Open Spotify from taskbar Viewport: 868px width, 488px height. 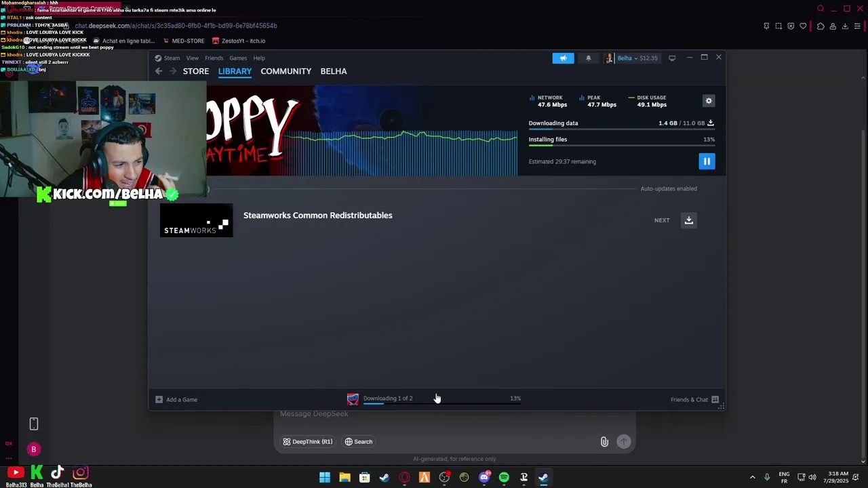[x=504, y=478]
